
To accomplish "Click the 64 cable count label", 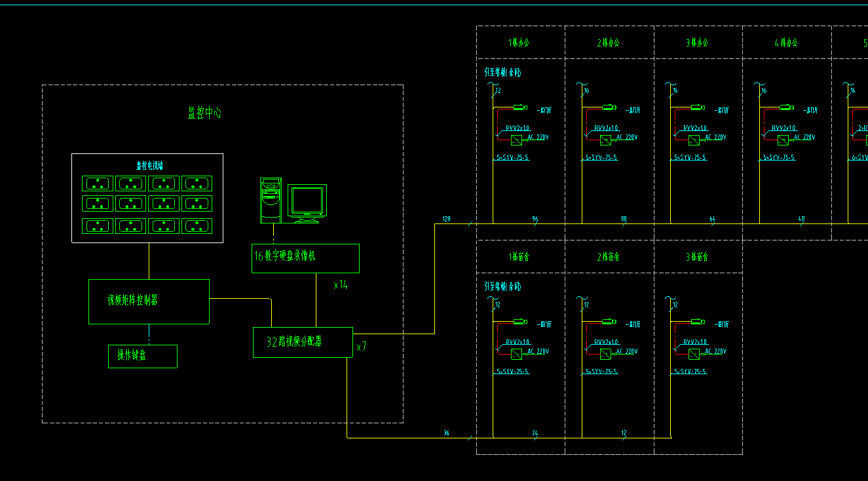I will tap(713, 219).
